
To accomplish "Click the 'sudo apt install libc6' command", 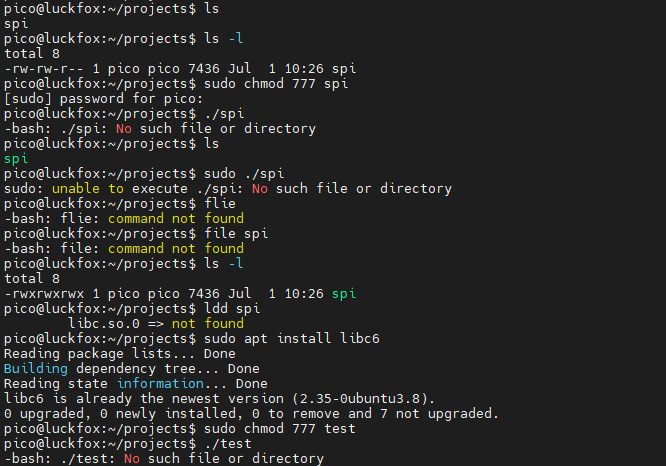I will [291, 339].
